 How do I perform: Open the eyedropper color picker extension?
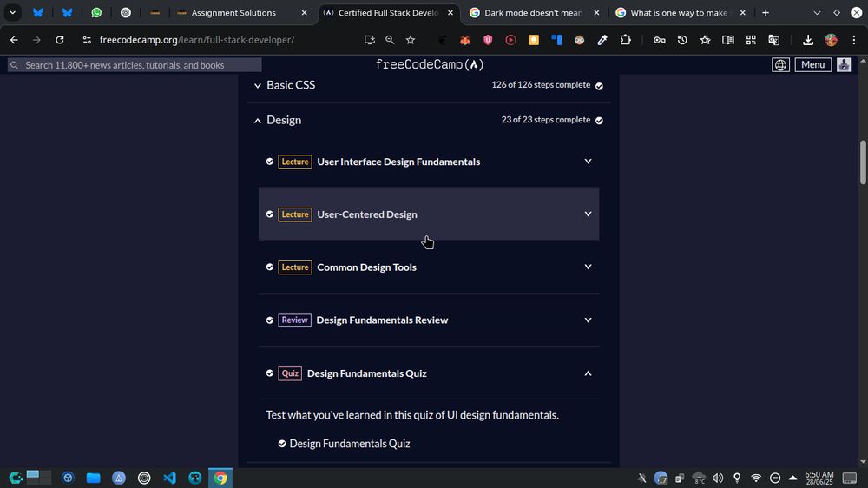click(x=602, y=40)
